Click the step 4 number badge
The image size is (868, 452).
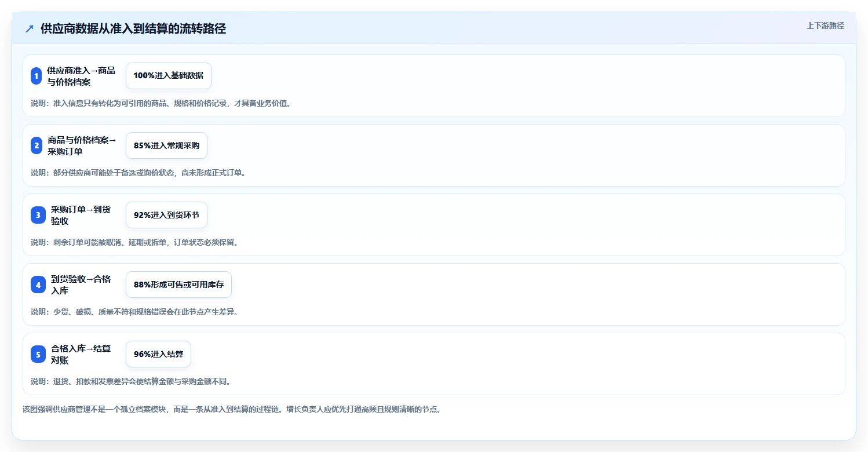38,285
